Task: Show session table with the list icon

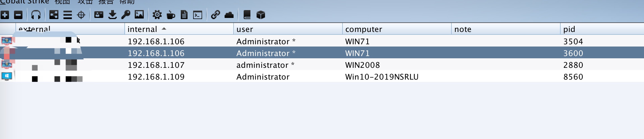Action: [x=67, y=15]
